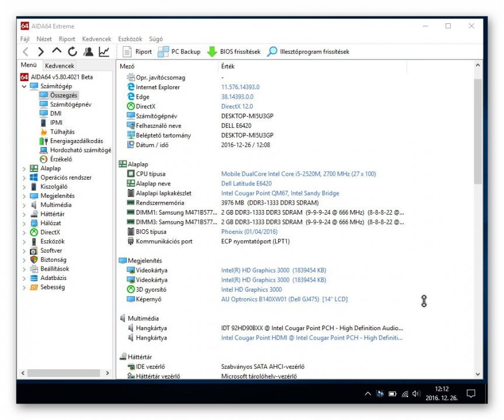Open the Súgó menu
This screenshot has width=504, height=420.
coord(156,39)
